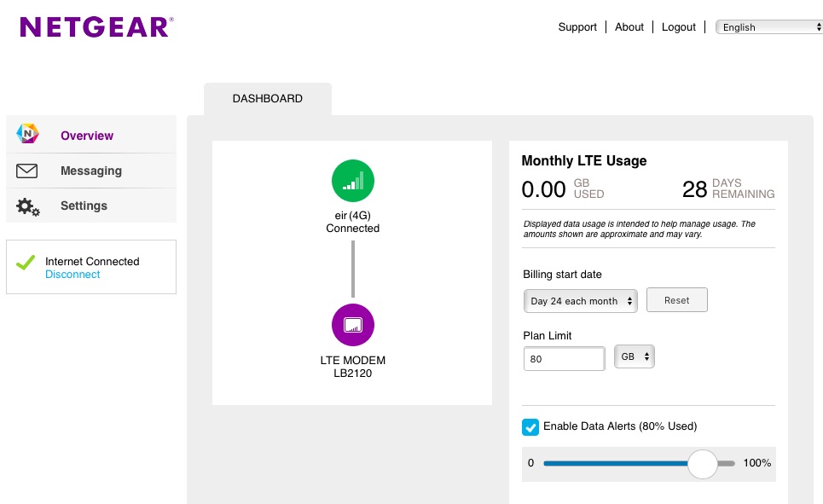Open the English language dropdown
This screenshot has height=504, width=823.
point(768,27)
